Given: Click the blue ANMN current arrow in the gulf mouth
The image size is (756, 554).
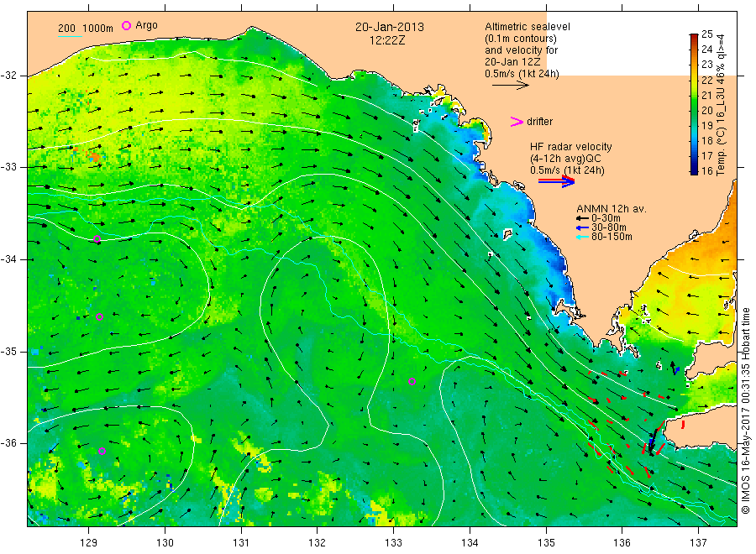Looking at the screenshot, I should pos(676,370).
